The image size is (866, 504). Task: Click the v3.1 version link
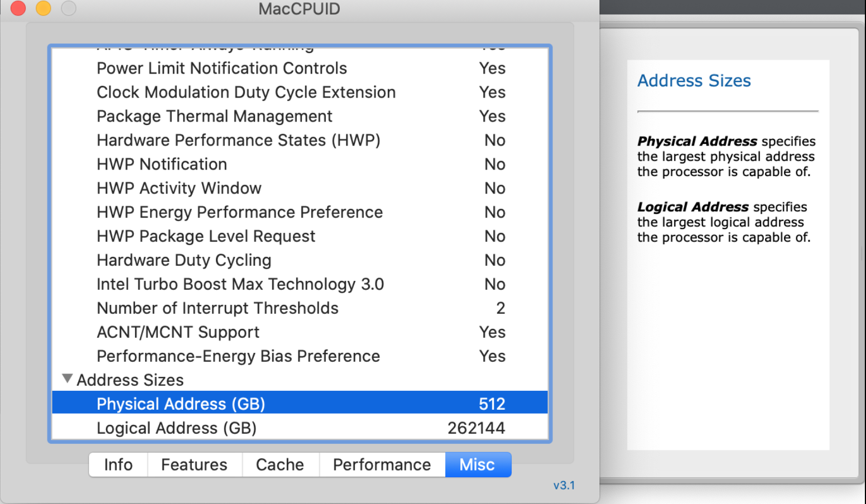point(564,485)
